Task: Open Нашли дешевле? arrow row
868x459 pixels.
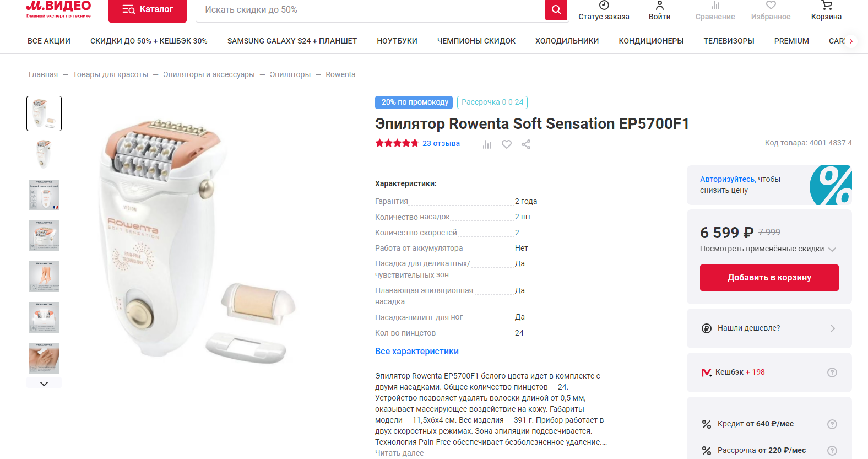Action: (x=769, y=328)
